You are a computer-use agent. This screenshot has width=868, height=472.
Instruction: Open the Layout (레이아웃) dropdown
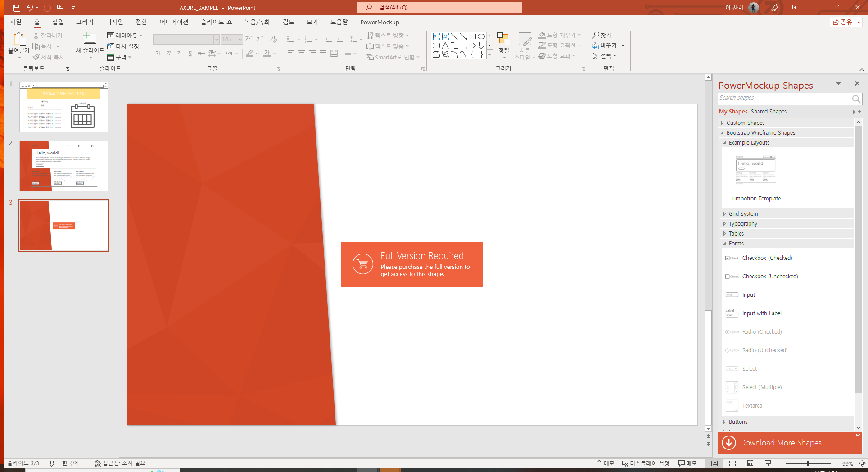pos(125,36)
